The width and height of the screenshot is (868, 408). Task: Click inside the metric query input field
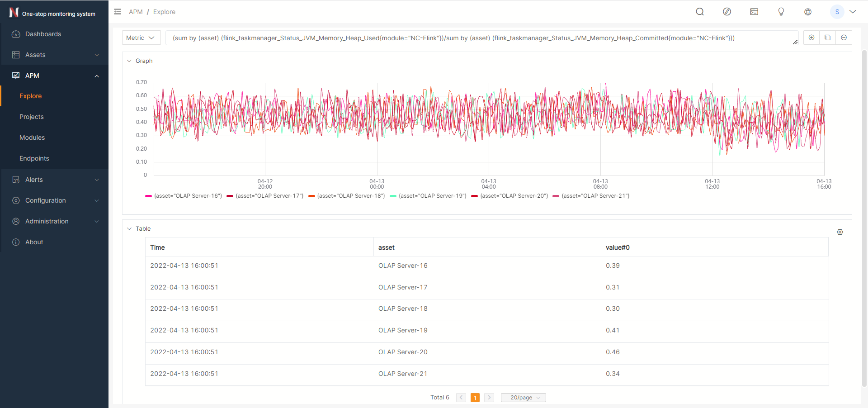tap(479, 38)
